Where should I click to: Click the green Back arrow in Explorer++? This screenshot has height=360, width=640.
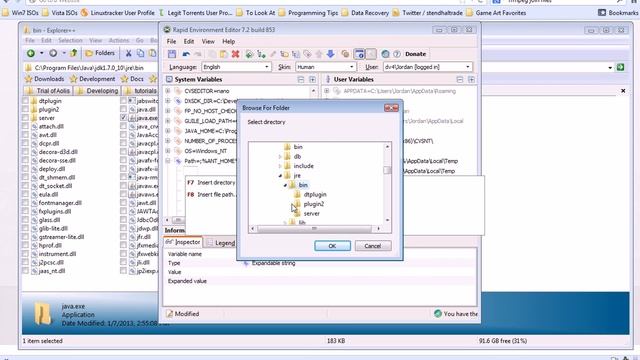coord(31,53)
